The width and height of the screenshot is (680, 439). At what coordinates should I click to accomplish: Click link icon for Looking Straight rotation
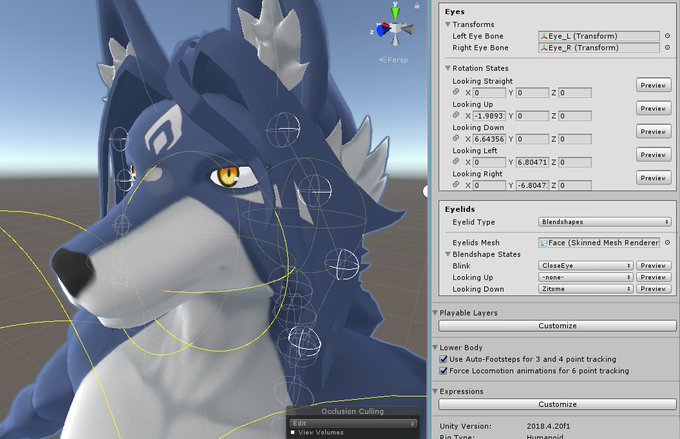pyautogui.click(x=456, y=92)
